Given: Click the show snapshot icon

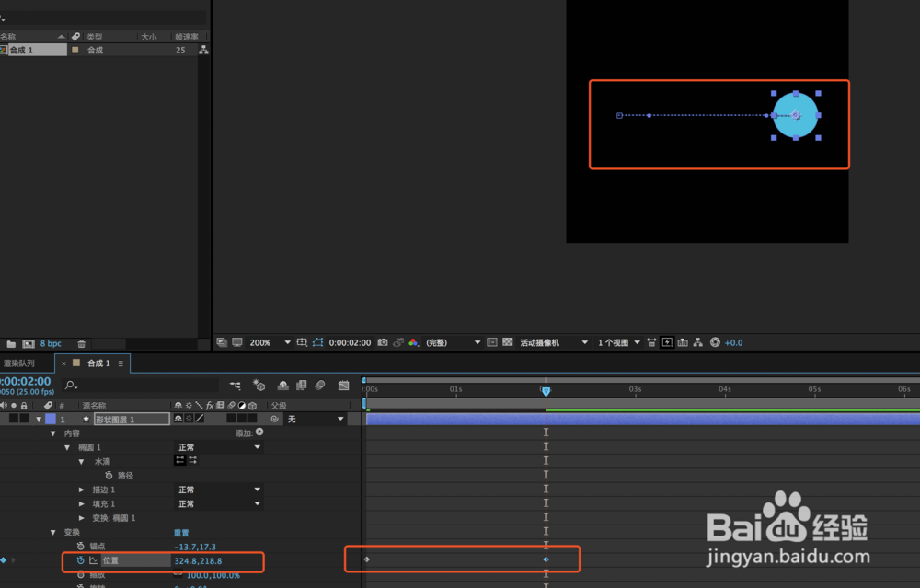Looking at the screenshot, I should pyautogui.click(x=398, y=342).
